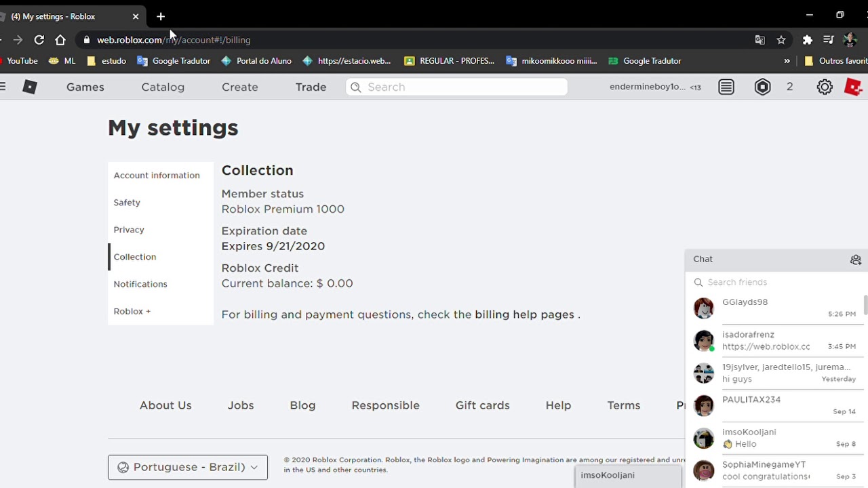This screenshot has height=488, width=868.
Task: Open the Robux balance icon
Action: [763, 87]
